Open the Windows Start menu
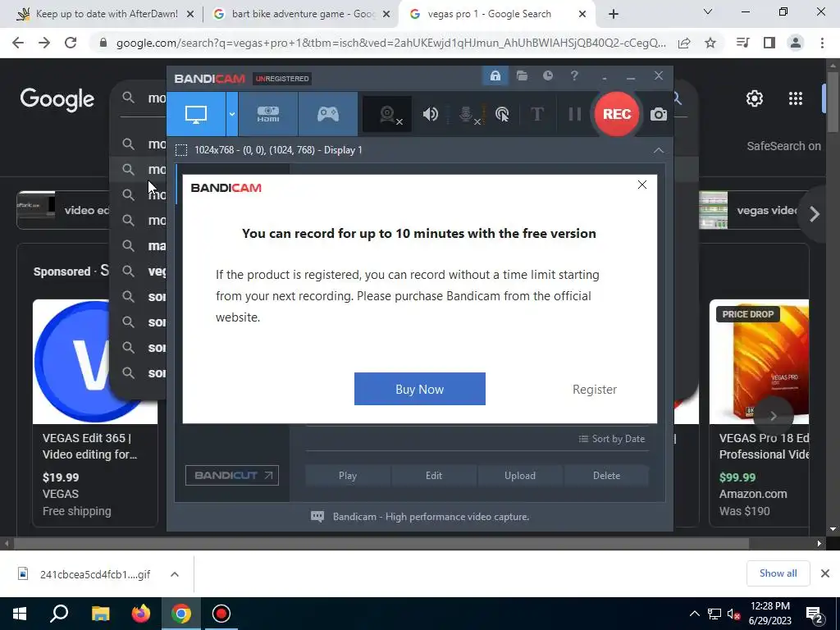840x630 pixels. pyautogui.click(x=20, y=614)
